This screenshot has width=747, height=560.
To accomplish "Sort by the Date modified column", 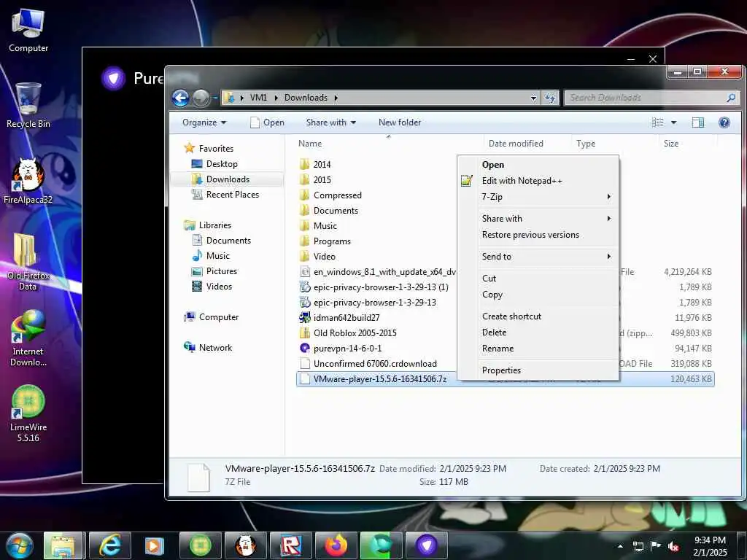I will [527, 144].
